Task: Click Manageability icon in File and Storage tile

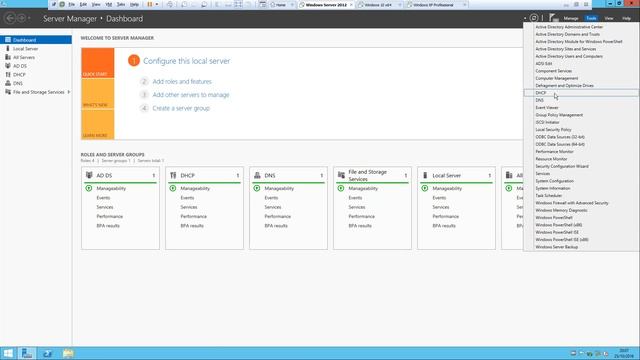Action: coord(341,188)
